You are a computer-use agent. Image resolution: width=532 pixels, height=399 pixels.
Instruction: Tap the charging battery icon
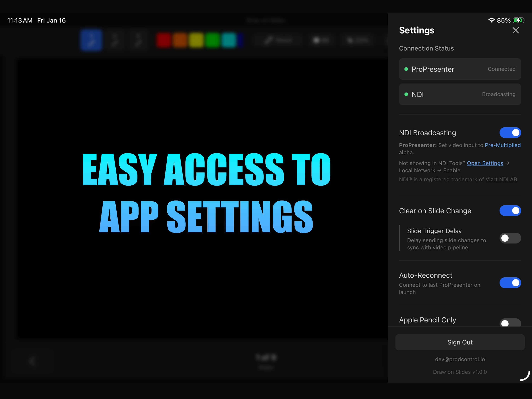pos(519,20)
